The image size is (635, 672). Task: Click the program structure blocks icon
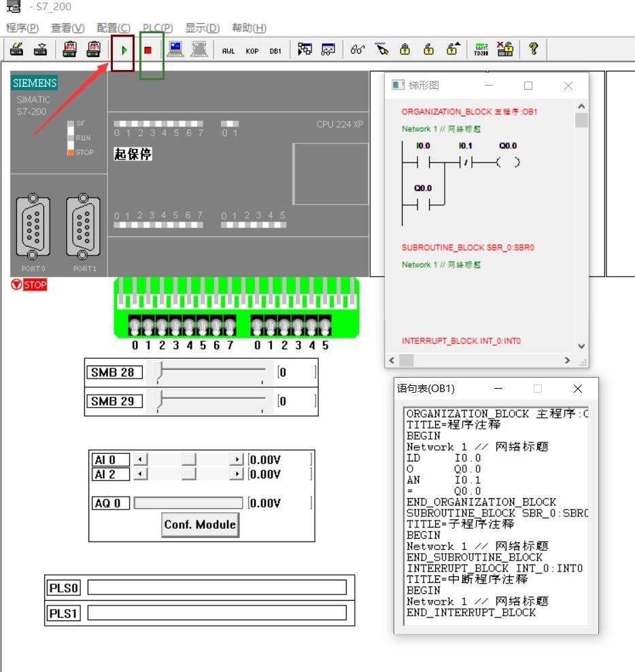point(305,50)
